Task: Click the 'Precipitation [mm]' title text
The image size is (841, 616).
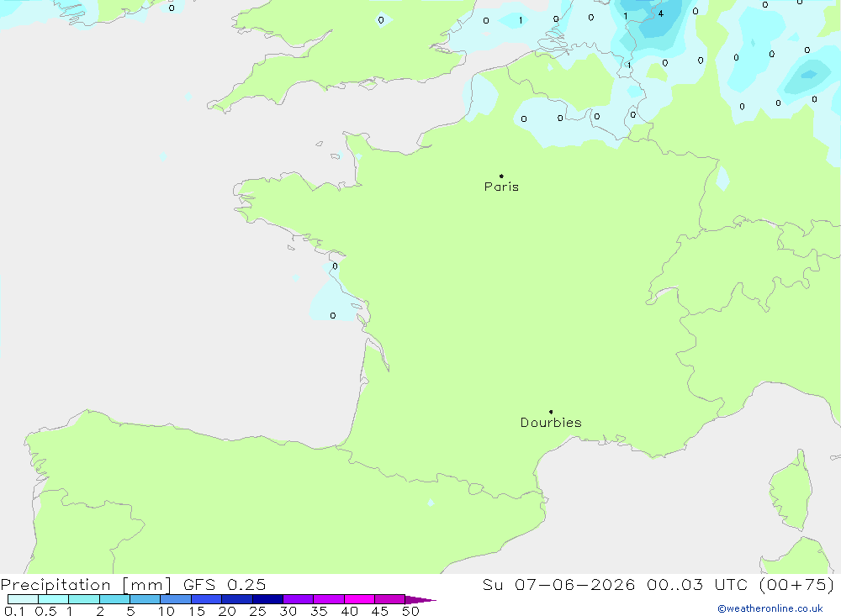Action: pos(86,585)
